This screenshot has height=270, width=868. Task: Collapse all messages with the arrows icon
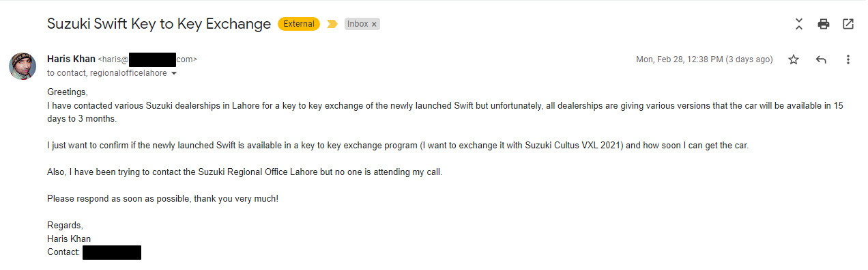(x=799, y=24)
